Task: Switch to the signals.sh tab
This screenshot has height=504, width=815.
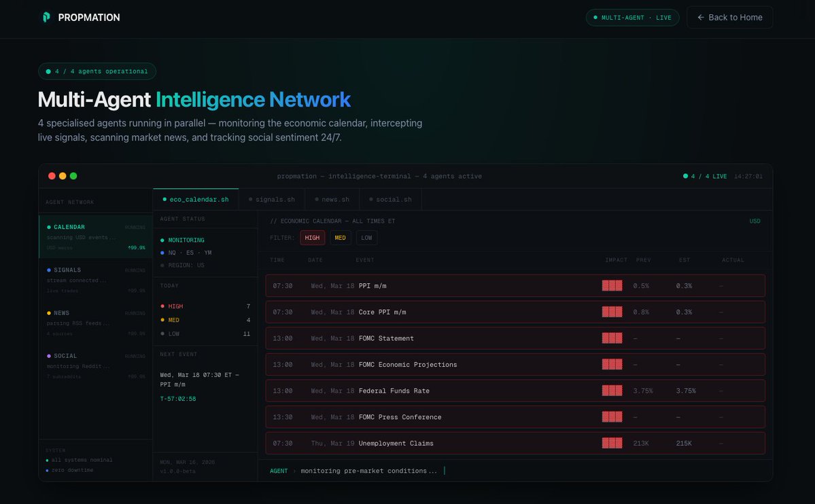Action: click(272, 200)
